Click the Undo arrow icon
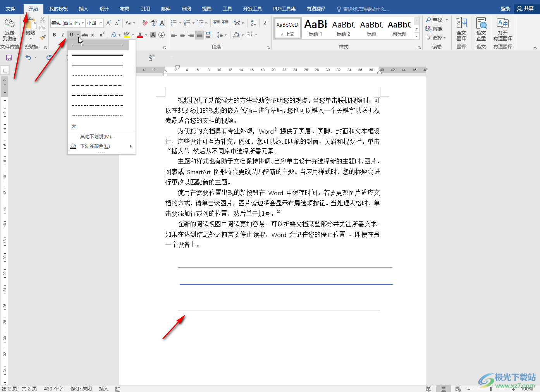Viewport: 540px width, 392px height. point(28,57)
